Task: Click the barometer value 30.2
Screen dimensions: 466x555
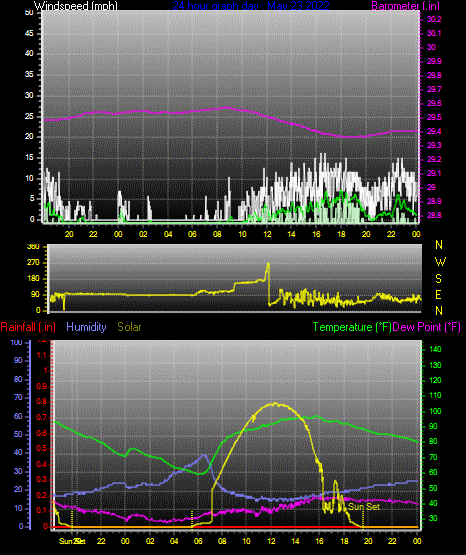Action: coord(434,19)
